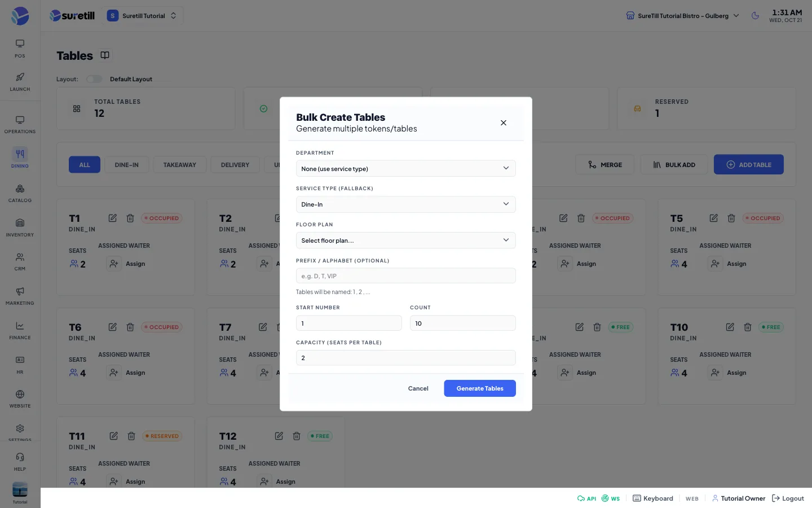812x508 pixels.
Task: Open the Department dropdown
Action: [x=406, y=168]
